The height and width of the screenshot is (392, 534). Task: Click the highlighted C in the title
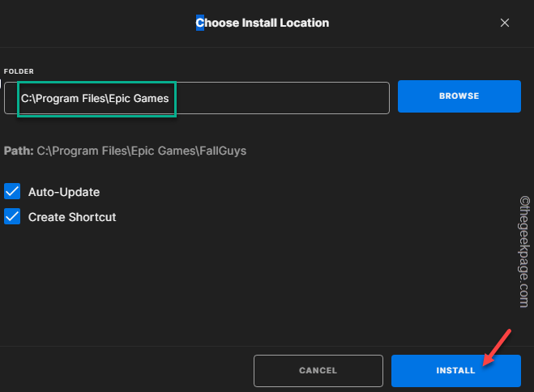[x=200, y=23]
